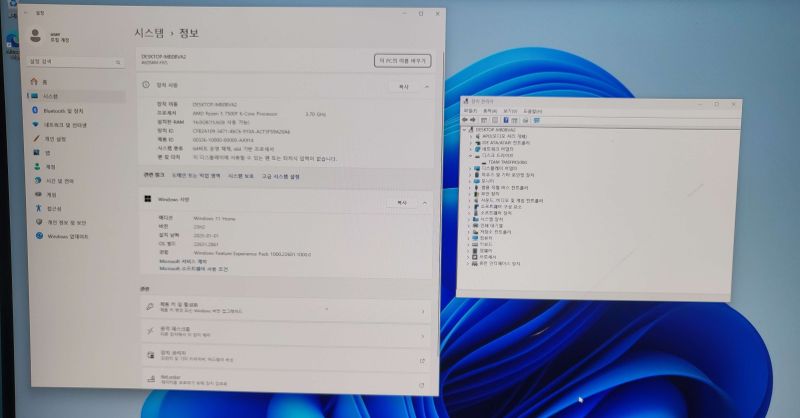Click the search magnifier in Settings search box
Screen dimensions: 800x418
(x=118, y=62)
